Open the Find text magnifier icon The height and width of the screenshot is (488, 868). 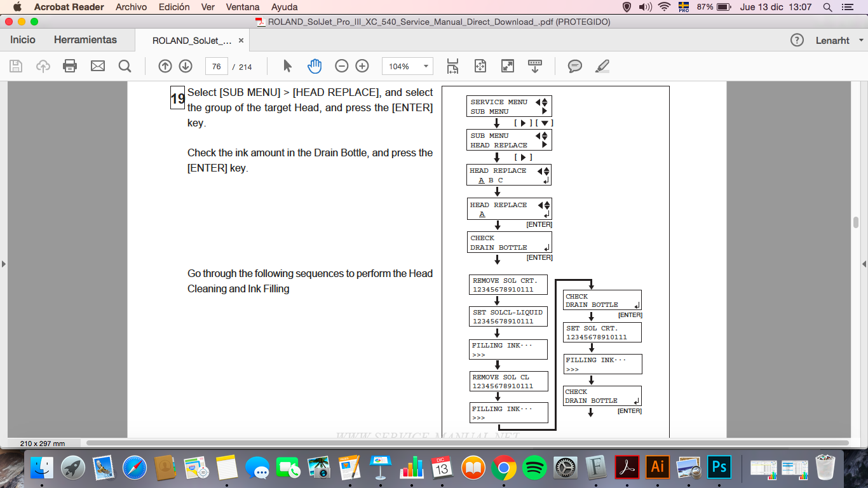tap(125, 66)
